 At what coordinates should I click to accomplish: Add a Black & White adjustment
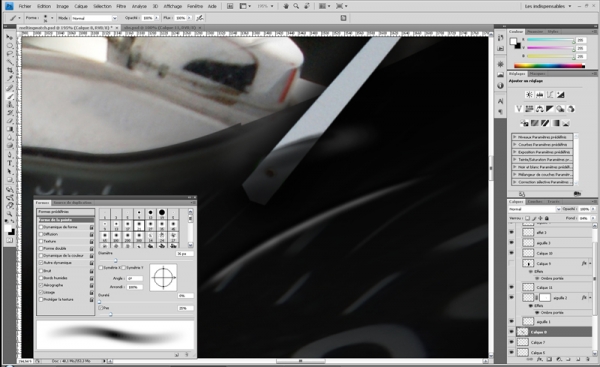click(x=550, y=109)
